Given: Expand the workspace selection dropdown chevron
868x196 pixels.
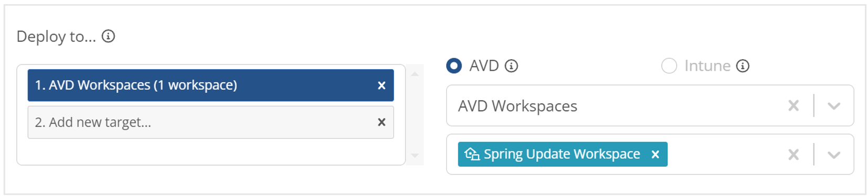Looking at the screenshot, I should (834, 155).
